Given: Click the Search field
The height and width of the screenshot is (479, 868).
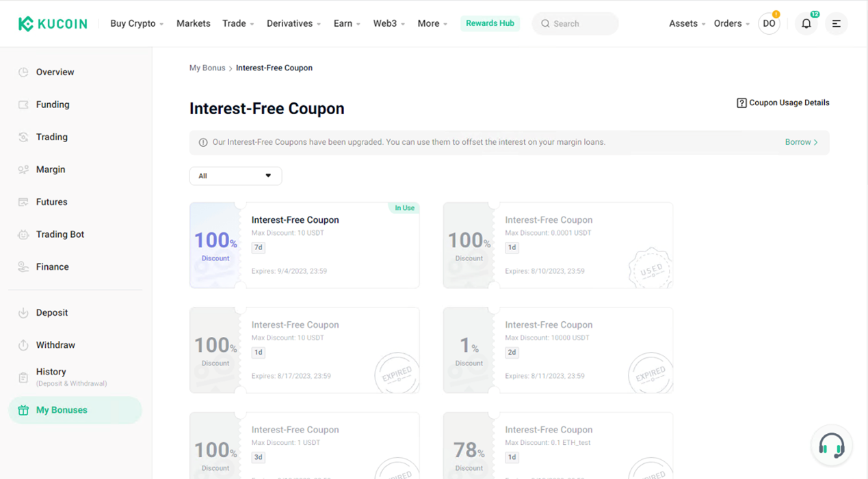Looking at the screenshot, I should click(x=575, y=24).
